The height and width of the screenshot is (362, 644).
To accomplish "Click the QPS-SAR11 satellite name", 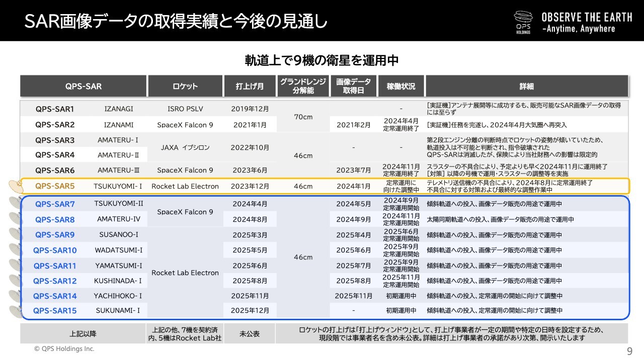I will coord(55,266).
